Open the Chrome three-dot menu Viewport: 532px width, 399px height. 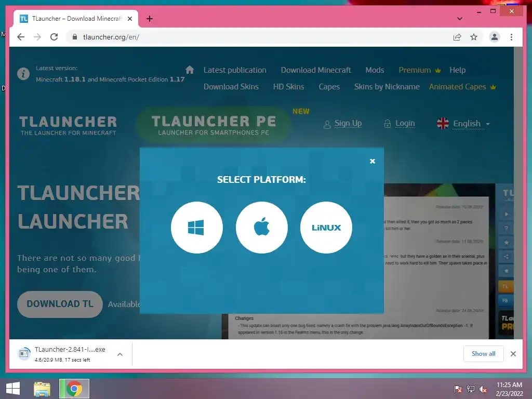pyautogui.click(x=511, y=37)
